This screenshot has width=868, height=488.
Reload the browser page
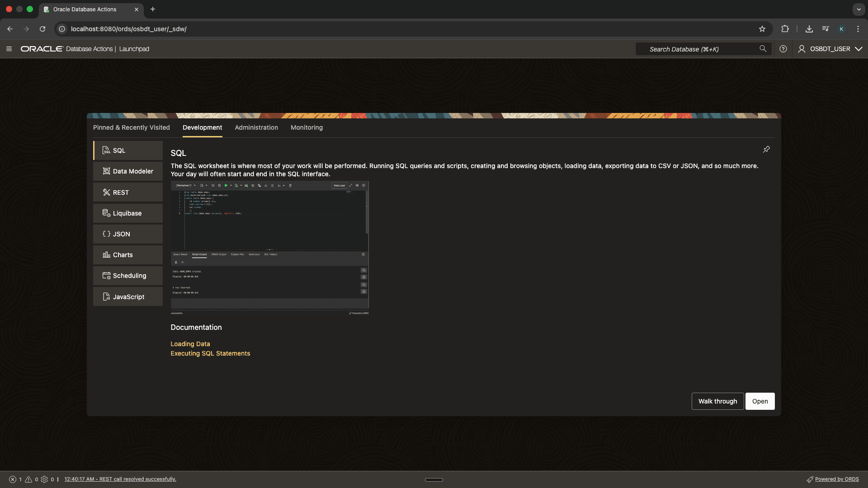[42, 29]
